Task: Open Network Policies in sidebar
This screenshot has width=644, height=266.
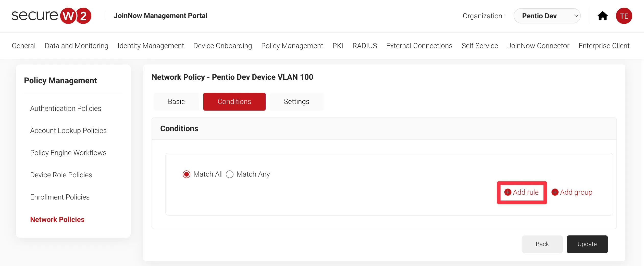Action: [57, 219]
